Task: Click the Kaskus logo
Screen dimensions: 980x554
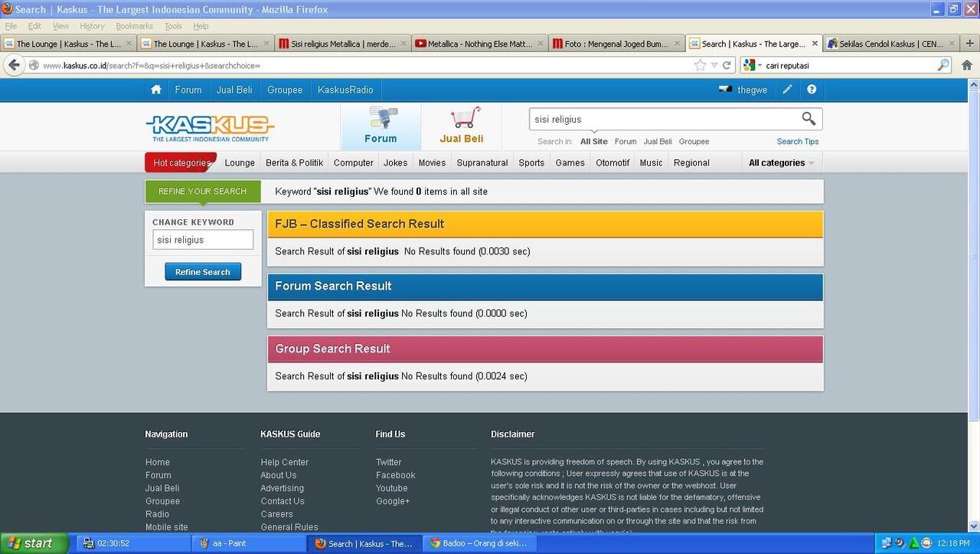Action: point(210,127)
